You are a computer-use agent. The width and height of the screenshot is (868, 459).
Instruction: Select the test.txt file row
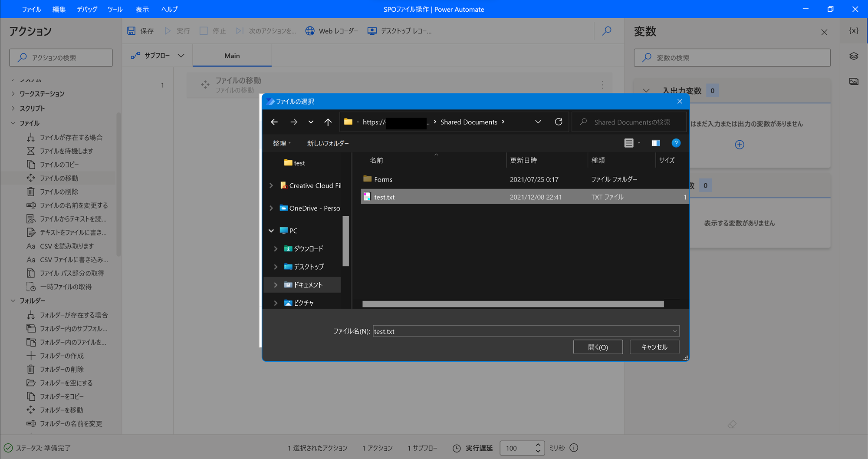pyautogui.click(x=524, y=197)
